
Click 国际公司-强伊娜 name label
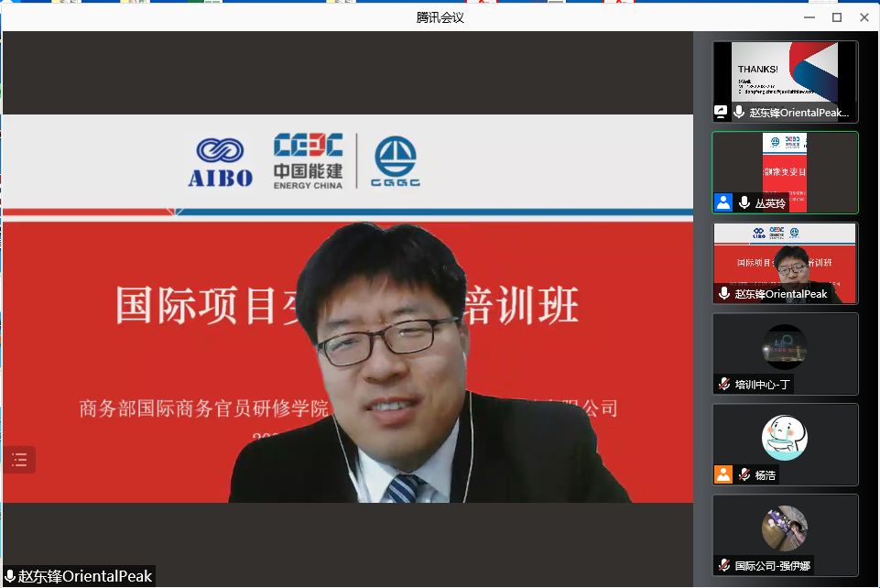pos(772,566)
